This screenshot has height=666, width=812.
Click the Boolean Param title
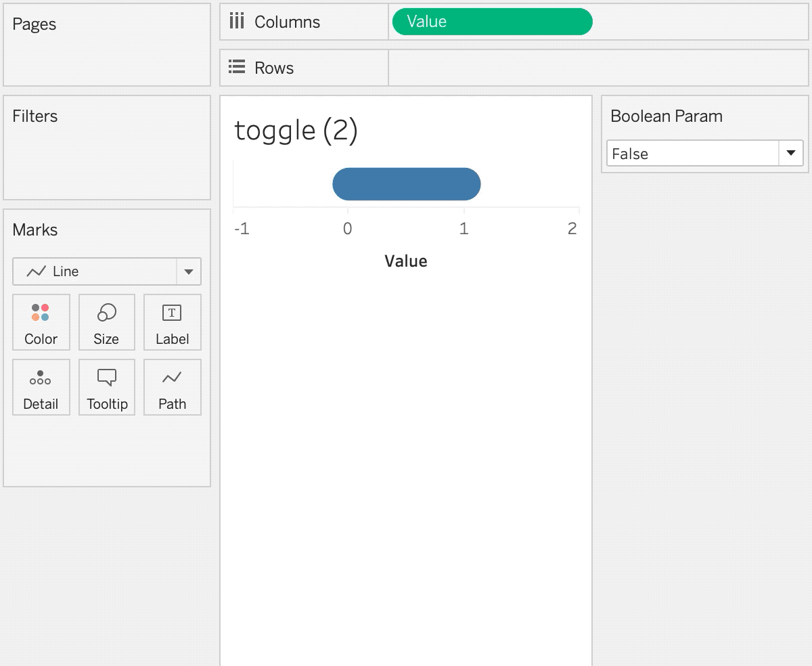(667, 116)
